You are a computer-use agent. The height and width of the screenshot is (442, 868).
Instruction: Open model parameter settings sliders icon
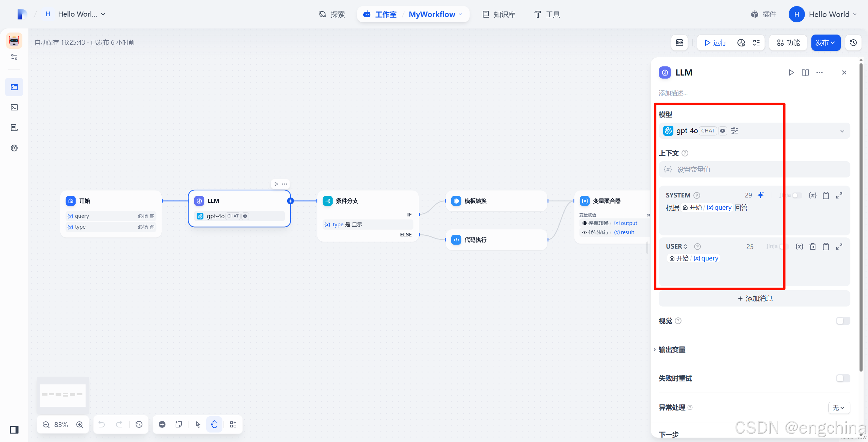click(x=734, y=131)
